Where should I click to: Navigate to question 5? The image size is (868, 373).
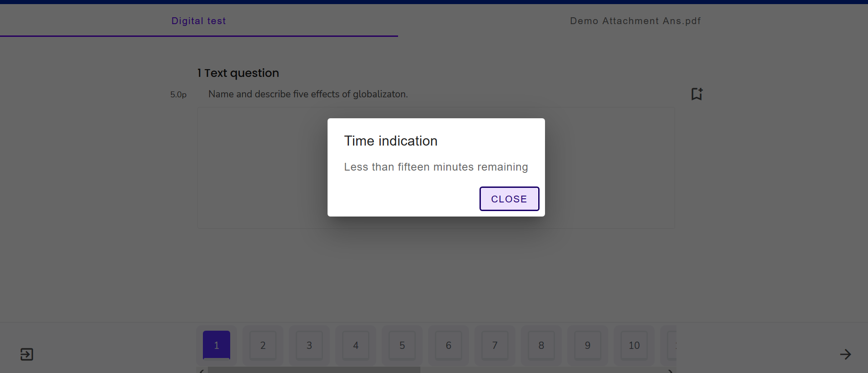pyautogui.click(x=402, y=345)
